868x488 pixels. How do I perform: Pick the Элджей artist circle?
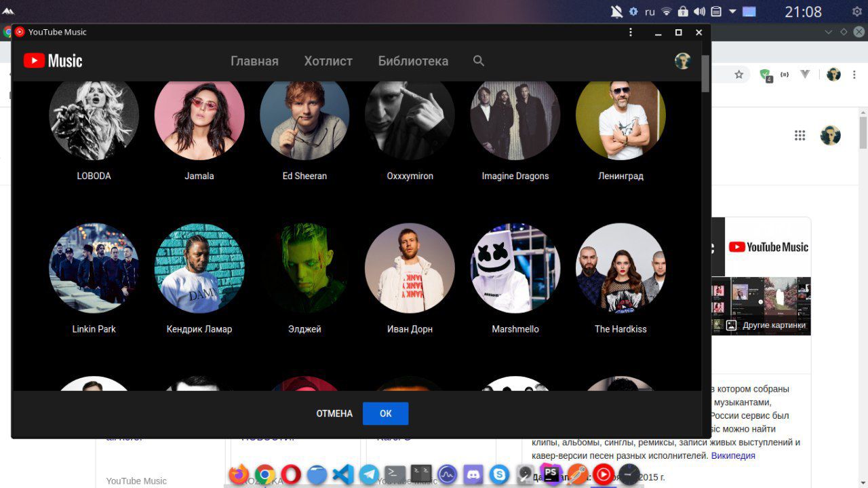click(x=304, y=268)
